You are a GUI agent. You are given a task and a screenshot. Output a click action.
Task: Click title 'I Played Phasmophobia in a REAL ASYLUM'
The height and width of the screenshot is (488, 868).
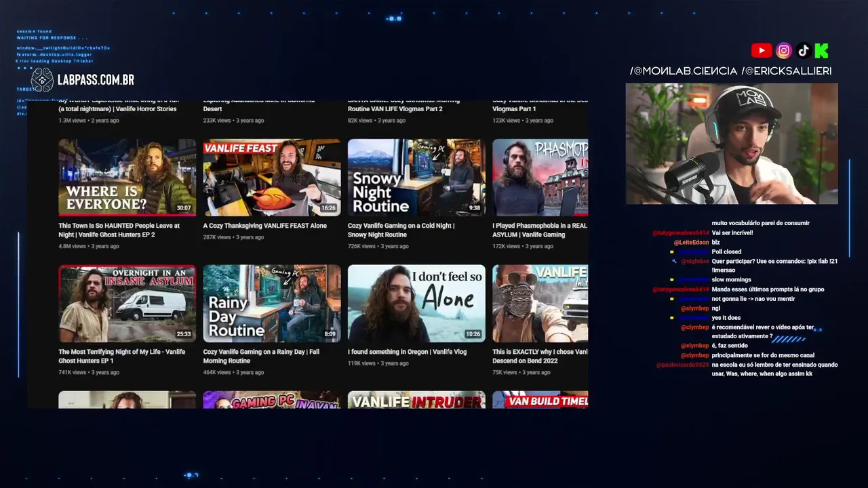540,230
